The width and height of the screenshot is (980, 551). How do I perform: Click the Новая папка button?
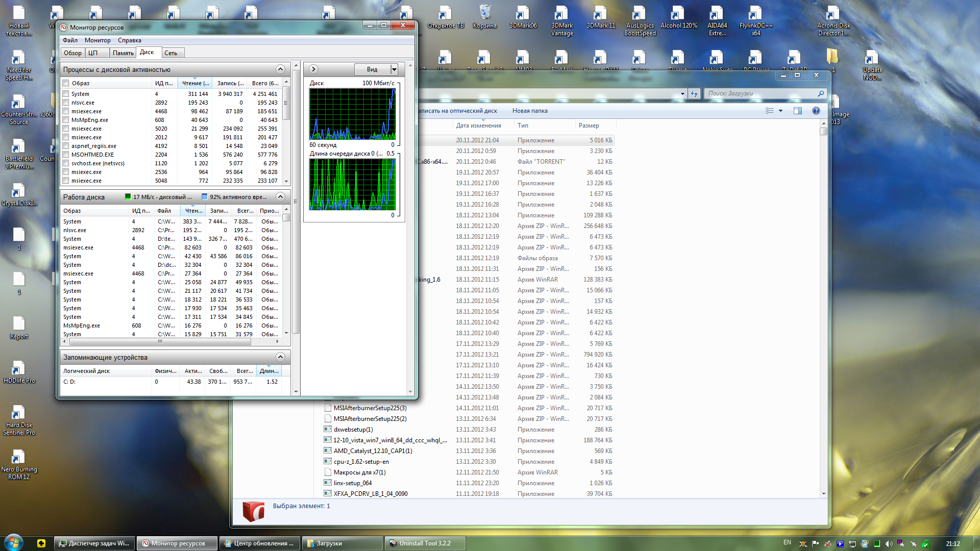[x=529, y=111]
